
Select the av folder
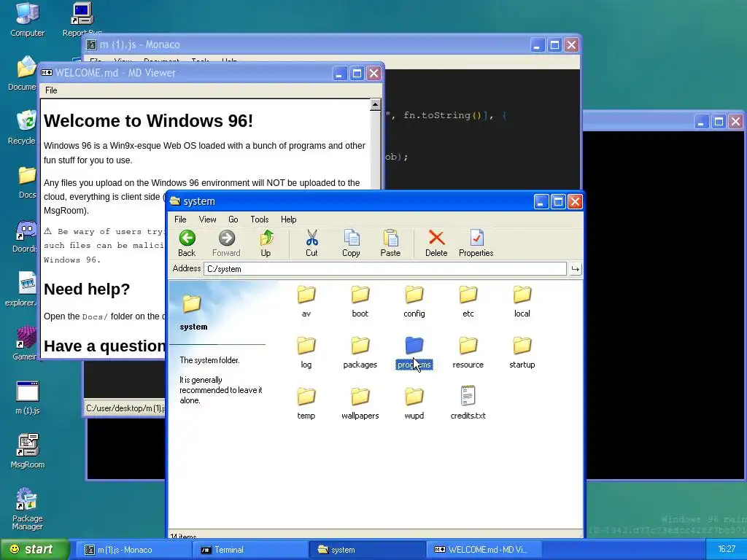(306, 301)
